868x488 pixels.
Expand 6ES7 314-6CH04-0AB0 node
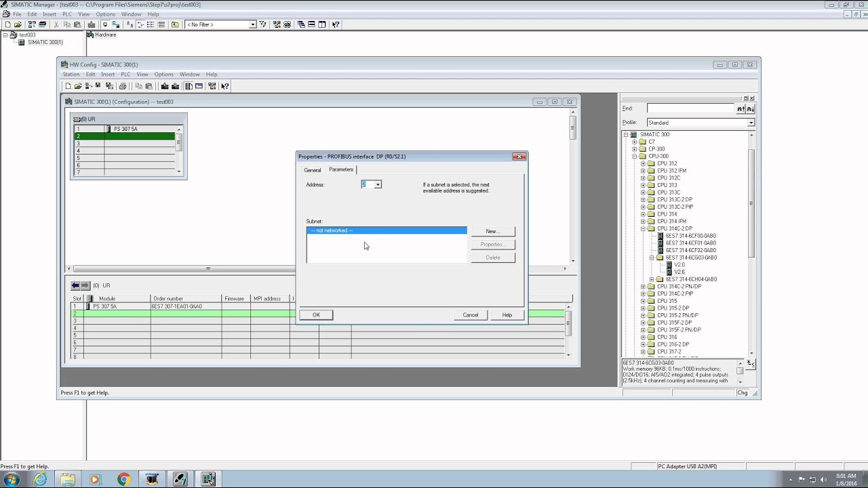tap(652, 279)
